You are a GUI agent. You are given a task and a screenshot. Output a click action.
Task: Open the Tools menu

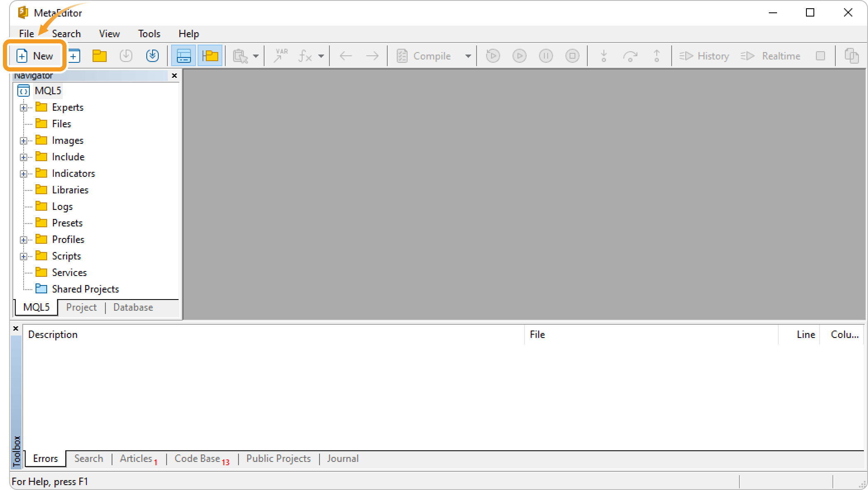(149, 34)
